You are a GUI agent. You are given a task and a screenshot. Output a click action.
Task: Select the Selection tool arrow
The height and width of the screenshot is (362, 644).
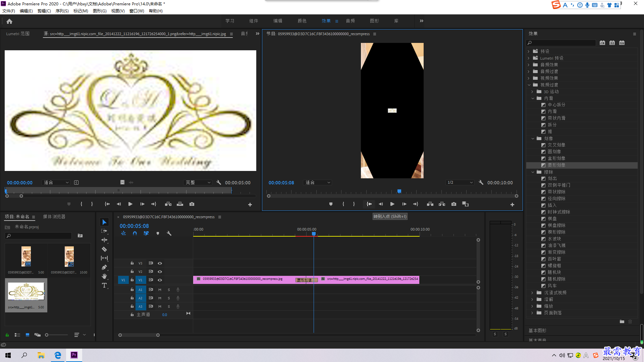[x=104, y=222]
